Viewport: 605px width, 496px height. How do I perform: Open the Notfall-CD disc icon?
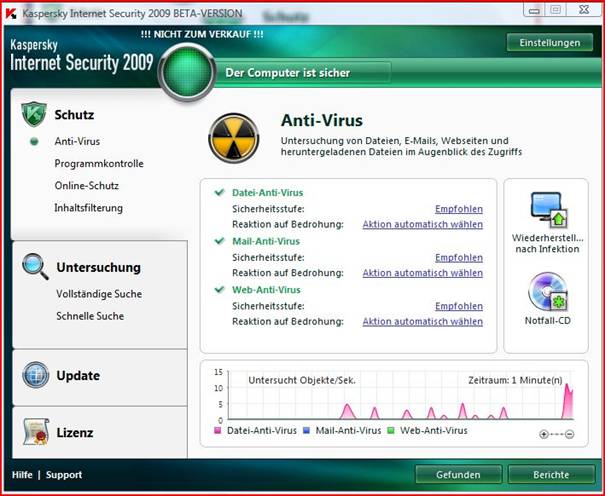tap(548, 293)
